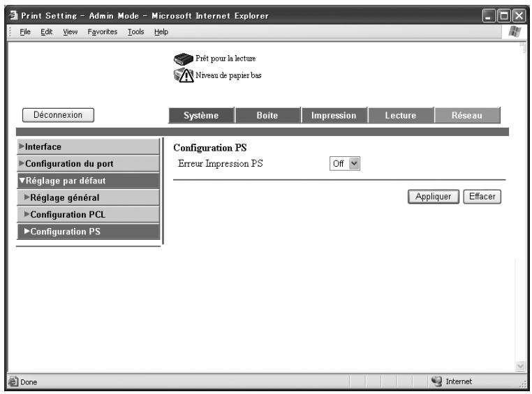This screenshot has width=532, height=394.
Task: Click the Configuration PS heading
Action: 209,148
